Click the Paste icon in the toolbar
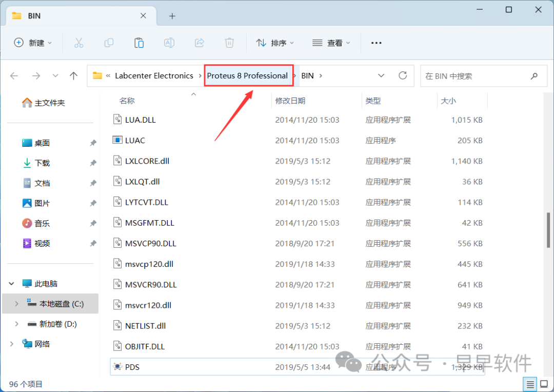 tap(139, 43)
